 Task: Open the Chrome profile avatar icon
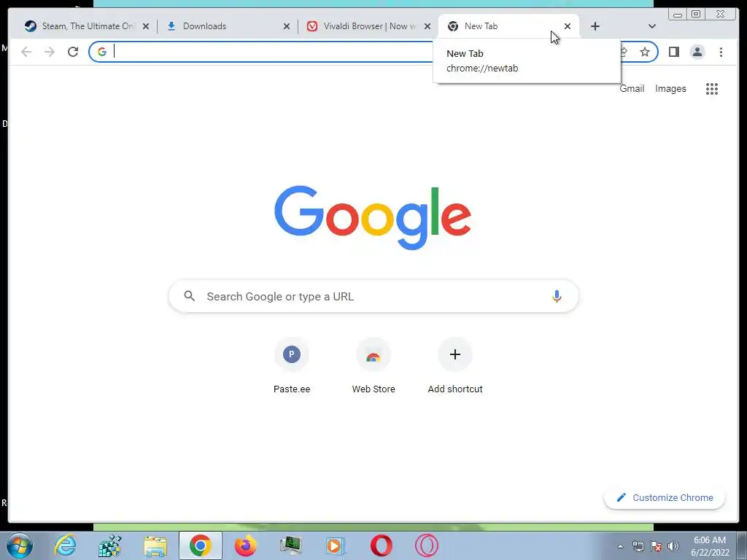pyautogui.click(x=697, y=52)
